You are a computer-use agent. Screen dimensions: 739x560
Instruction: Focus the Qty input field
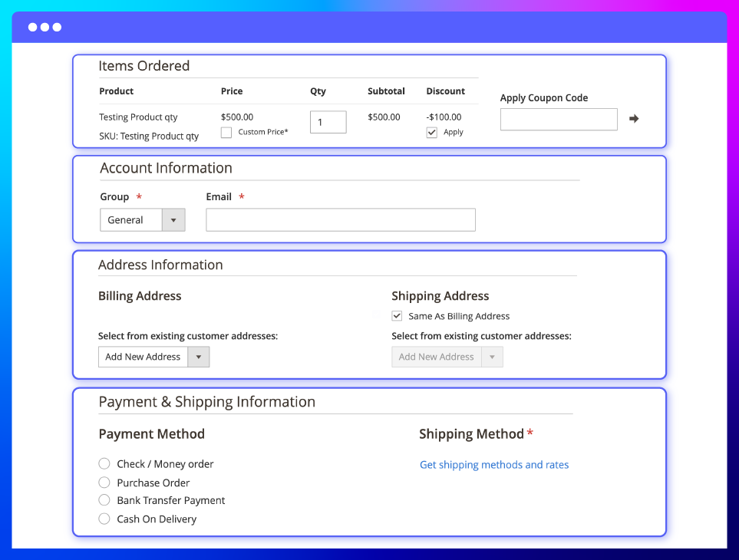[x=328, y=122]
